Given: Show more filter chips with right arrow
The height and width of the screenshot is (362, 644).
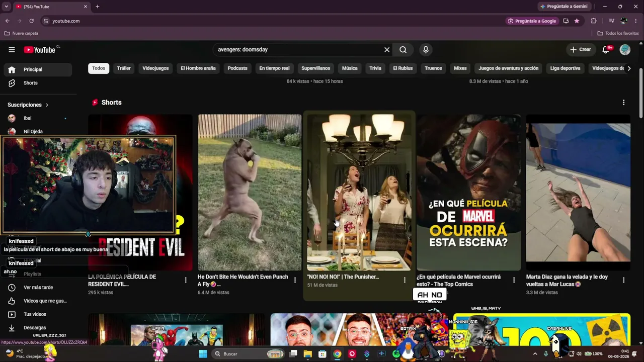Looking at the screenshot, I should 629,68.
